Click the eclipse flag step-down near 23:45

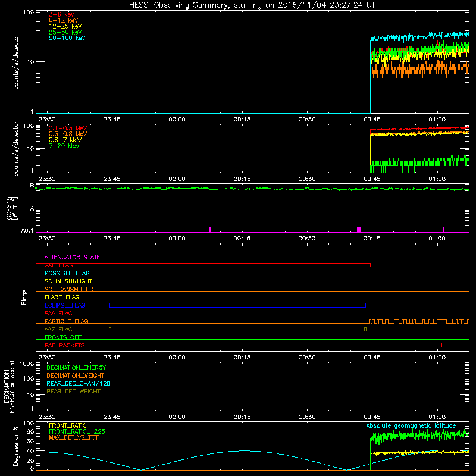[110, 305]
